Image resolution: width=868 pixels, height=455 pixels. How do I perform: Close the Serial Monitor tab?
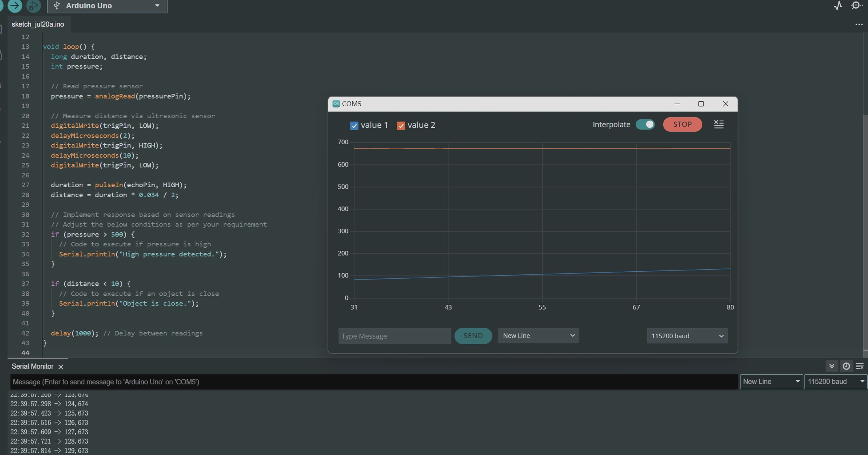click(61, 367)
